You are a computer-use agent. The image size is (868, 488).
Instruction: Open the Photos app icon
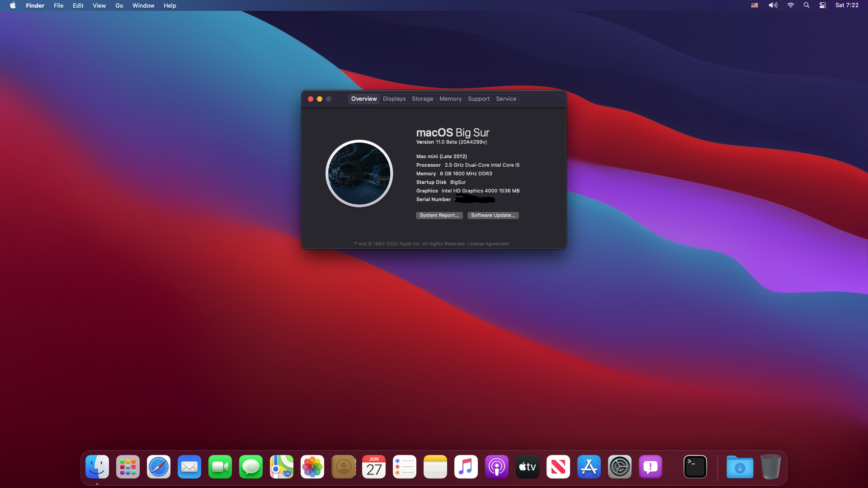[x=312, y=467]
